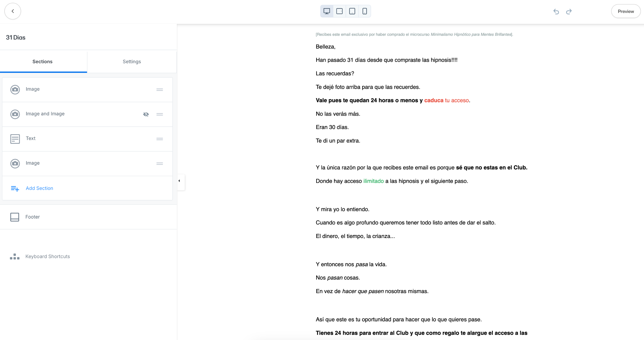Redo the last change
This screenshot has width=644, height=340.
point(569,12)
